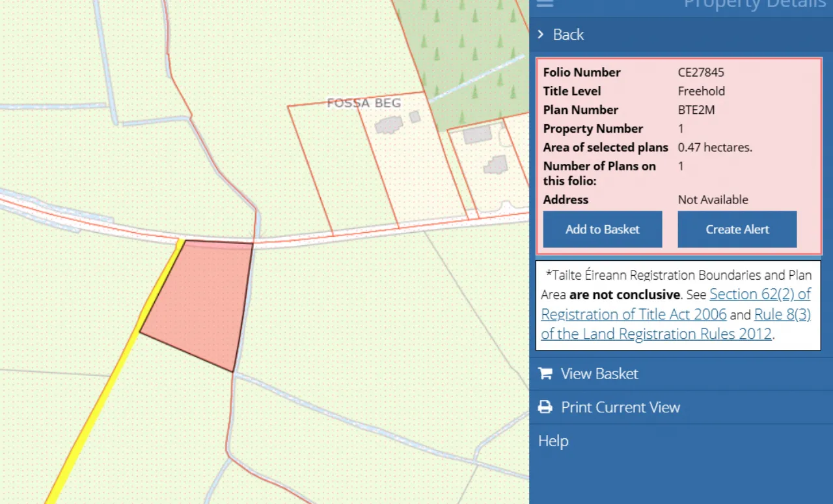The height and width of the screenshot is (504, 833).
Task: Open the Help menu entry
Action: click(x=553, y=441)
